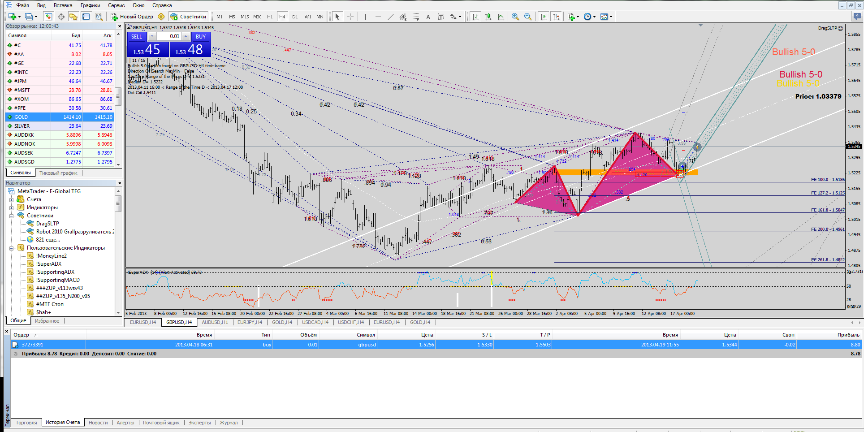This screenshot has width=868, height=432.
Task: Switch timeframe to M1
Action: pyautogui.click(x=220, y=17)
